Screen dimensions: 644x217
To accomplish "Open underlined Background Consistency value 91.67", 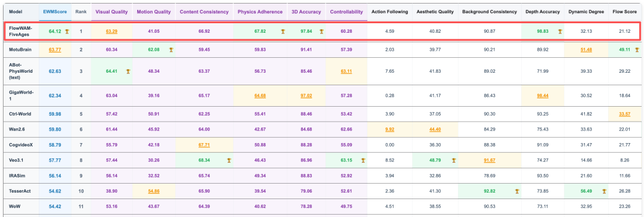I will click(x=490, y=160).
